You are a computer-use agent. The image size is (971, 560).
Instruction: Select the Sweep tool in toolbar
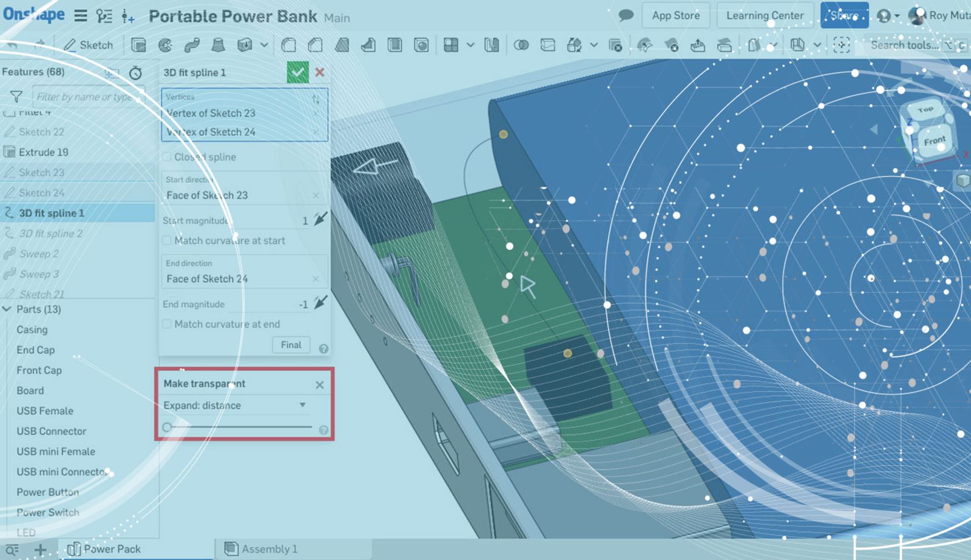[192, 45]
